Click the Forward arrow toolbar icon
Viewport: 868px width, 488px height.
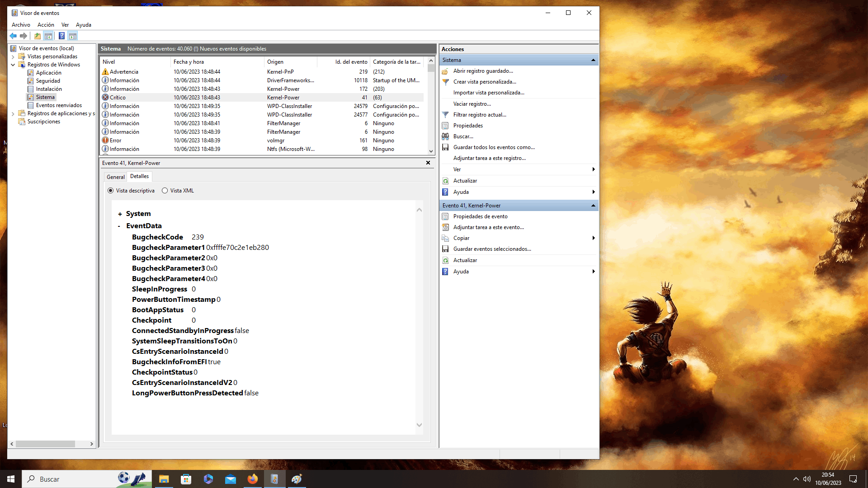tap(24, 36)
